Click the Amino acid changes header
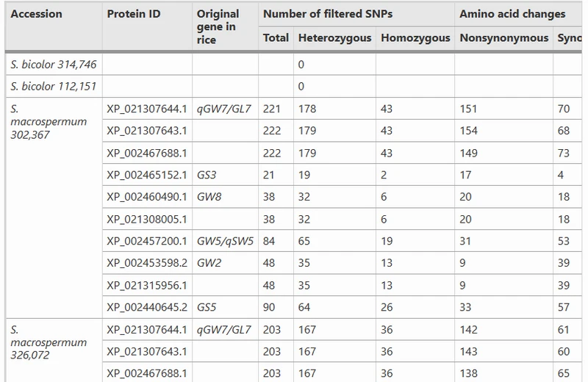 click(512, 14)
